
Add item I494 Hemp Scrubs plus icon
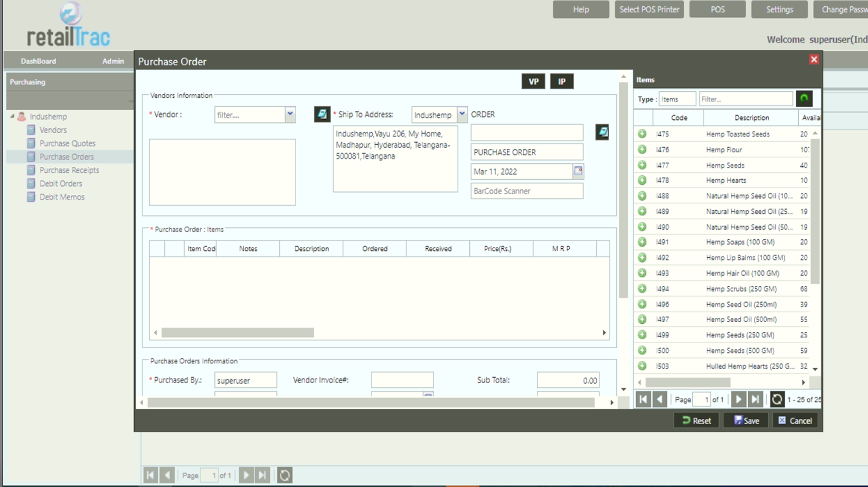[642, 289]
